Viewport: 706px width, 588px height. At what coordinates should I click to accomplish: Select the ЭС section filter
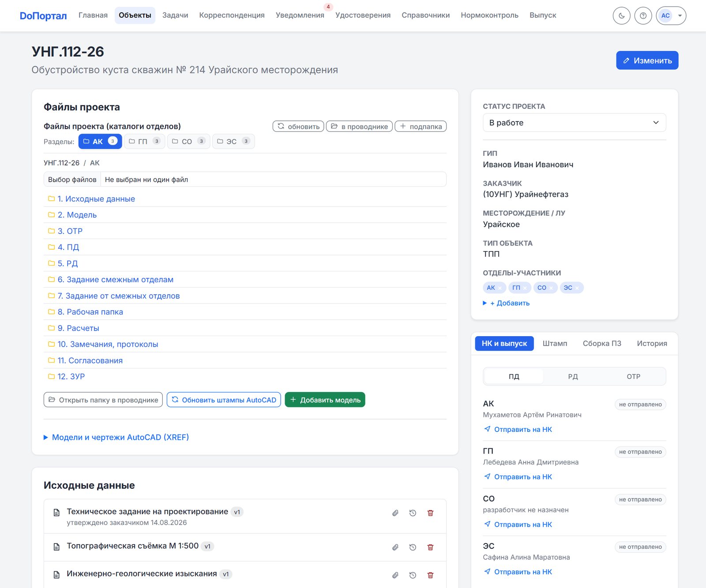[x=233, y=142]
